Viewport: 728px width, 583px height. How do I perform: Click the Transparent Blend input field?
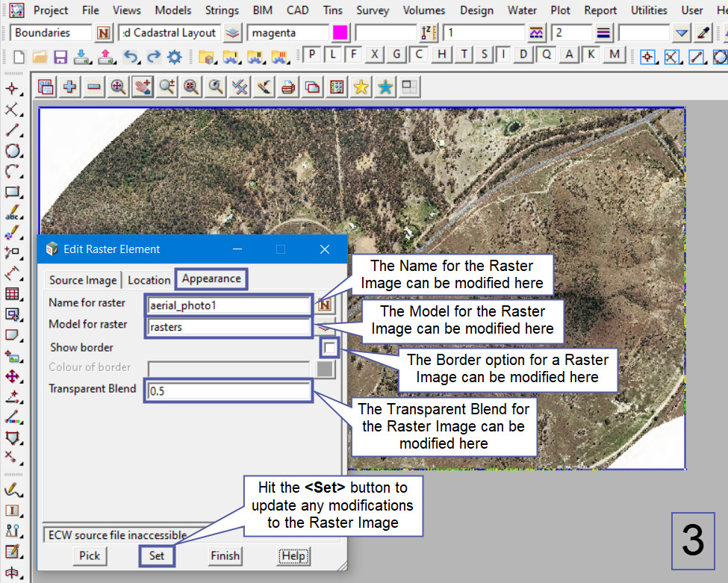coord(228,391)
